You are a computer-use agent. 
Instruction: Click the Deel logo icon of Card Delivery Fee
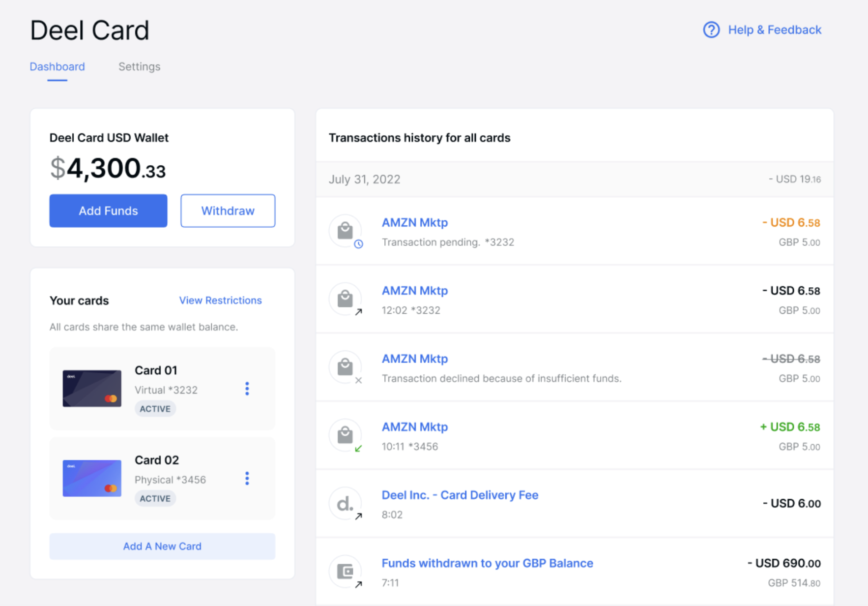345,503
